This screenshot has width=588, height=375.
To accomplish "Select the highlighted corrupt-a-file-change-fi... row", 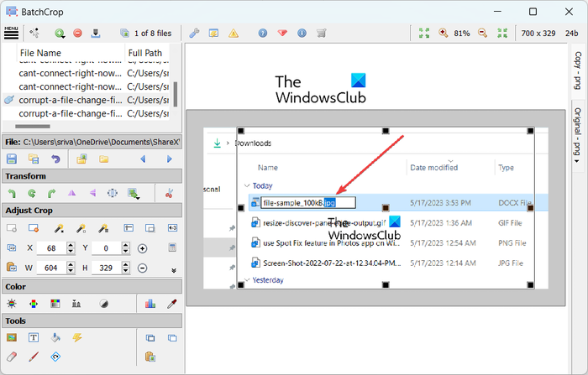I will (x=87, y=100).
